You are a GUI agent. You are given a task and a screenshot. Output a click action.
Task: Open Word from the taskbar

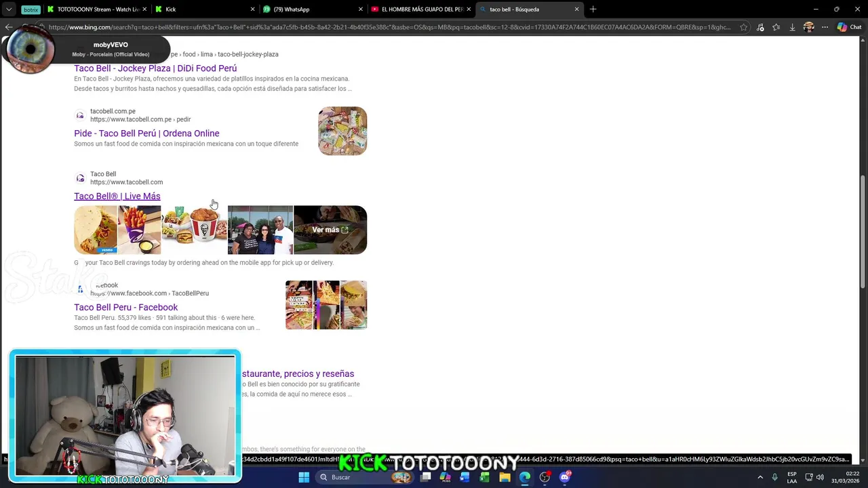tap(465, 477)
